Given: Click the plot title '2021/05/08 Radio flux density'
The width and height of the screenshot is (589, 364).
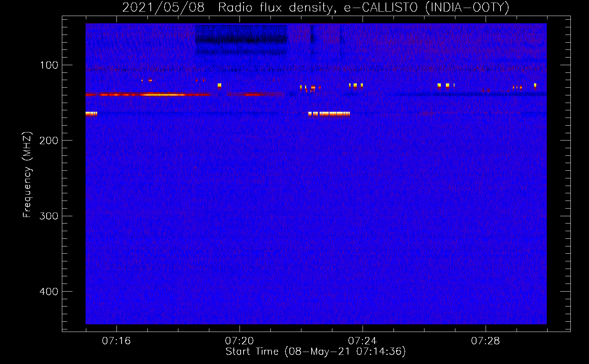Looking at the screenshot, I should (x=316, y=8).
